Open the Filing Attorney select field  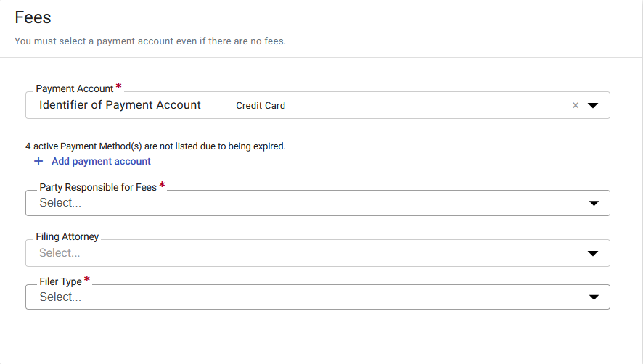[x=318, y=253]
